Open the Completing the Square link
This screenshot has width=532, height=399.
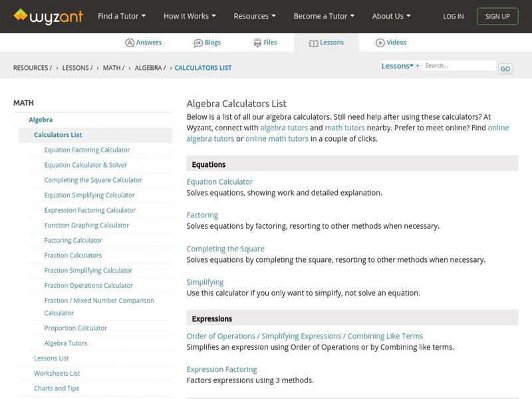[225, 249]
